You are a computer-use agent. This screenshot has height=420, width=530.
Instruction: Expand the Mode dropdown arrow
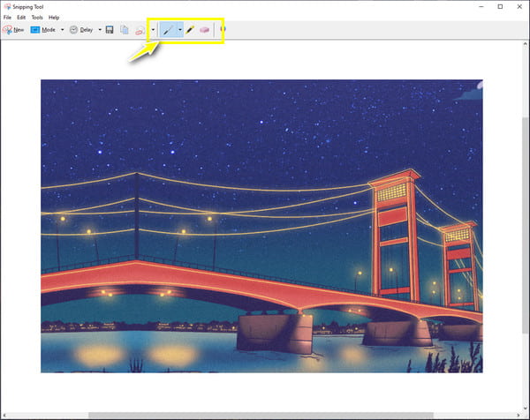(62, 30)
